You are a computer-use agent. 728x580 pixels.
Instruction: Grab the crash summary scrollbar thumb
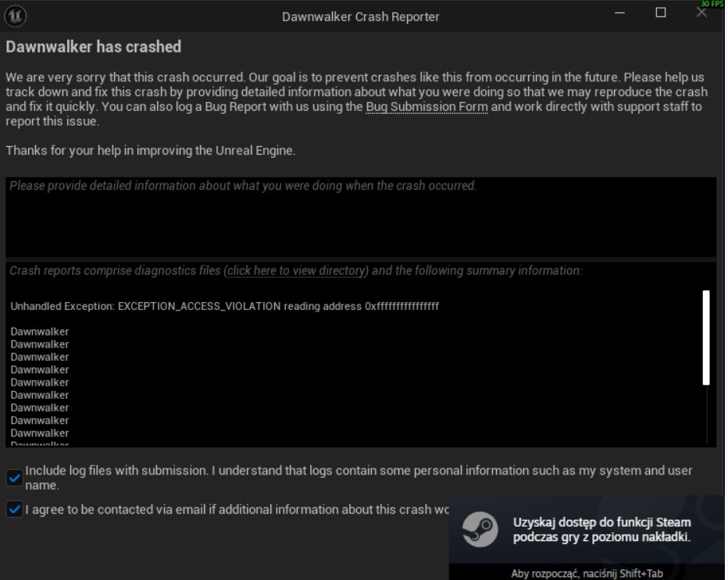point(706,338)
